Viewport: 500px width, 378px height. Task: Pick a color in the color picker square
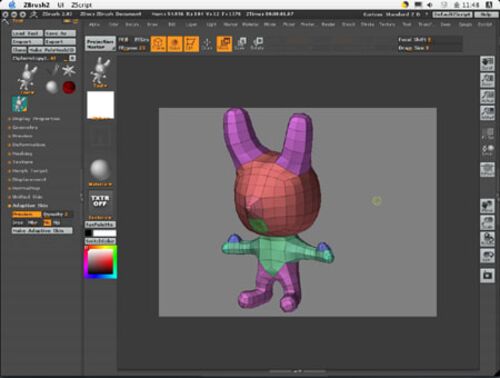point(101,262)
